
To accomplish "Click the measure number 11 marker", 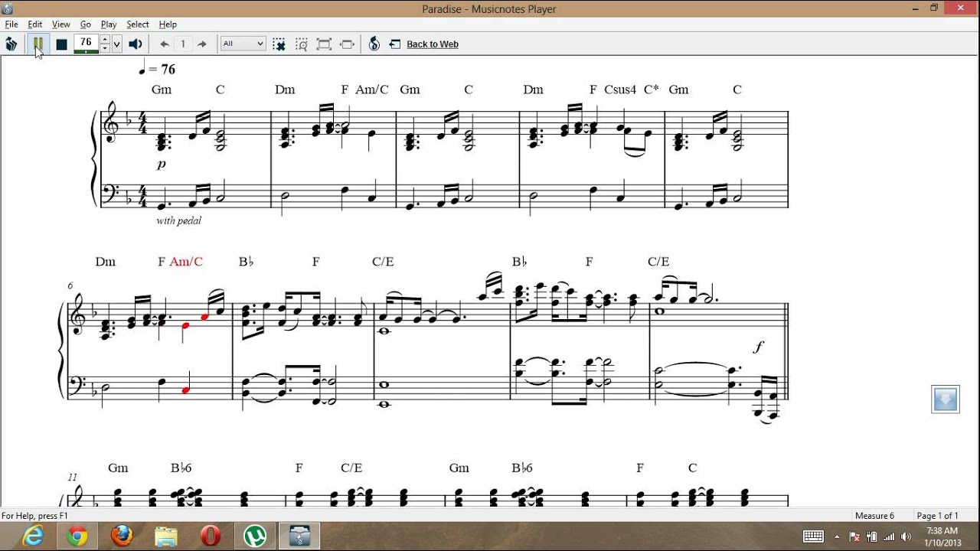I will 72,477.
